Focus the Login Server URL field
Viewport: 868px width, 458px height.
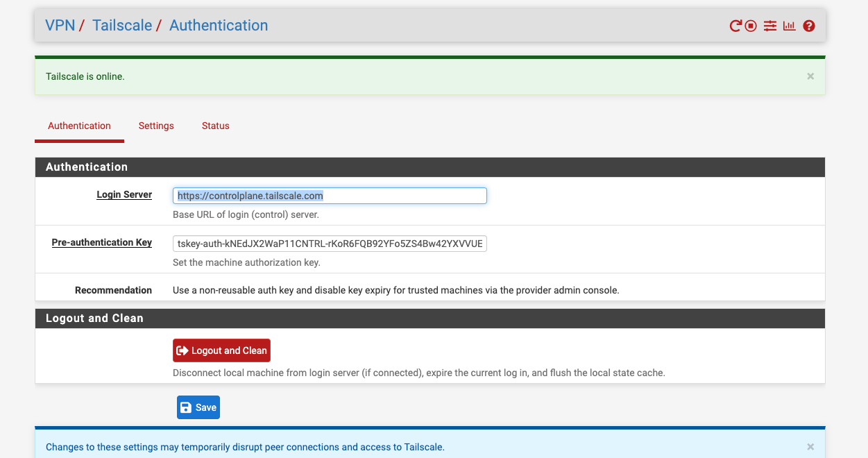pos(330,196)
